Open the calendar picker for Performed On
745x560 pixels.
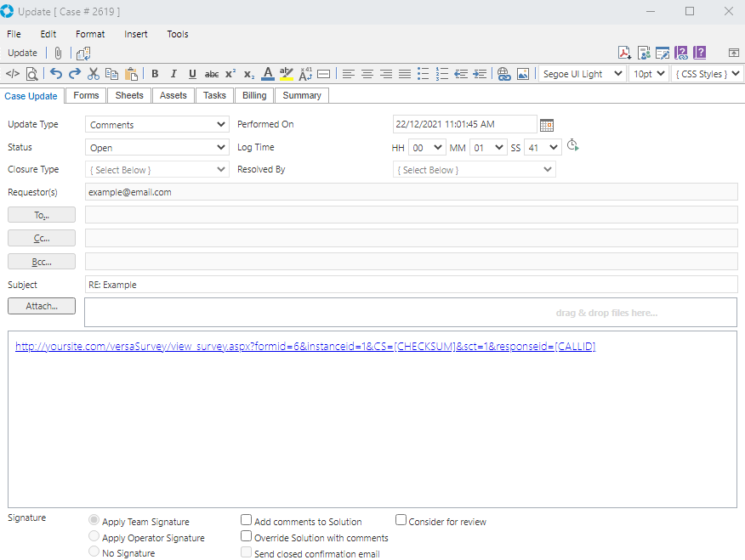coord(547,125)
